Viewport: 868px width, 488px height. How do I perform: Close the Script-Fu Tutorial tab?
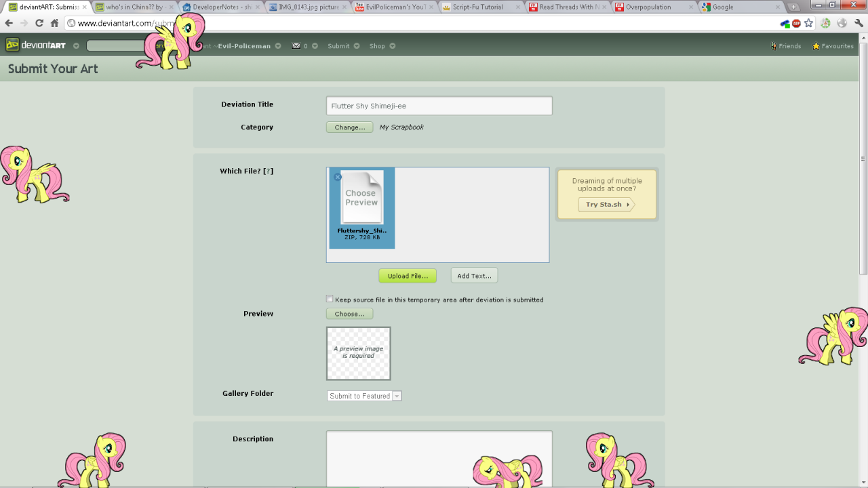coord(518,7)
